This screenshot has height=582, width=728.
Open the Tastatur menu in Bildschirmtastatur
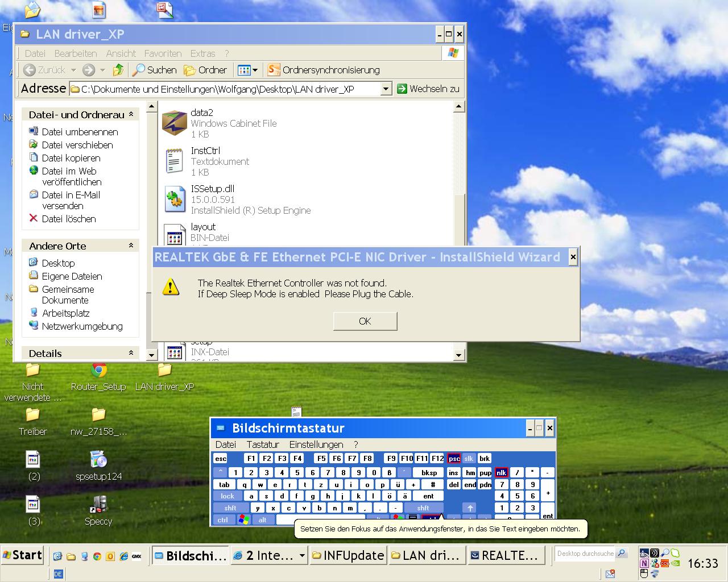tap(263, 444)
